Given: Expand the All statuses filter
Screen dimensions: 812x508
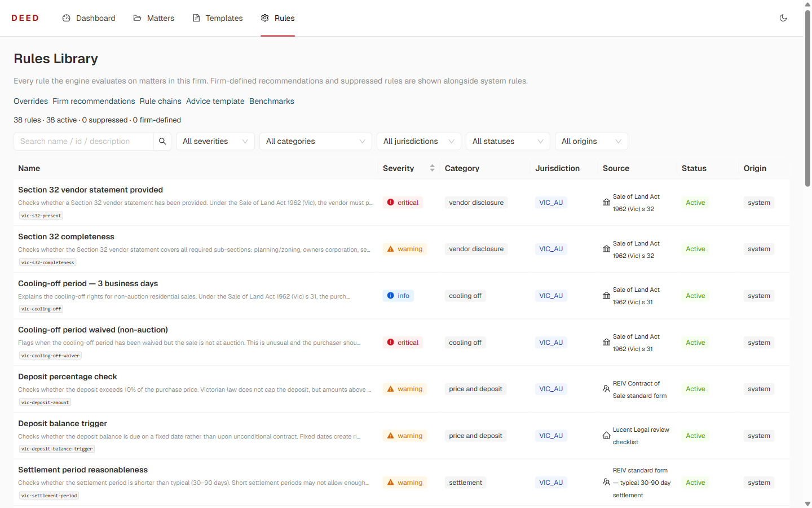Looking at the screenshot, I should pos(508,141).
